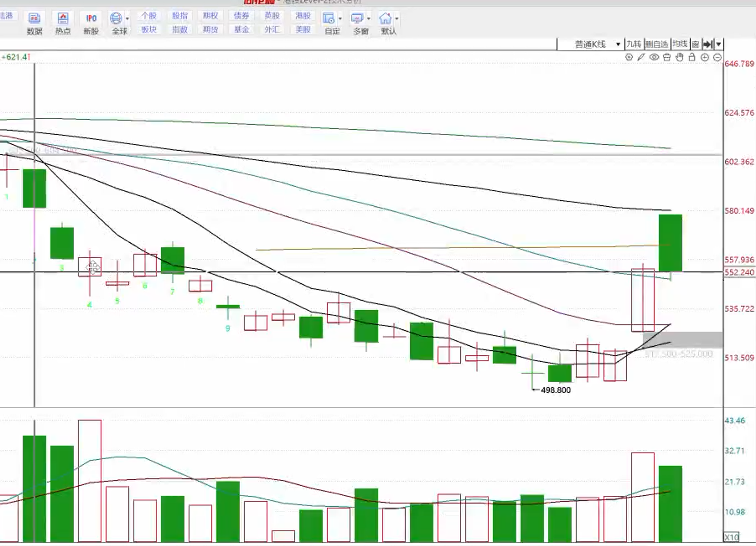Toggle the chart lock icon
The width and height of the screenshot is (756, 546).
coord(692,57)
